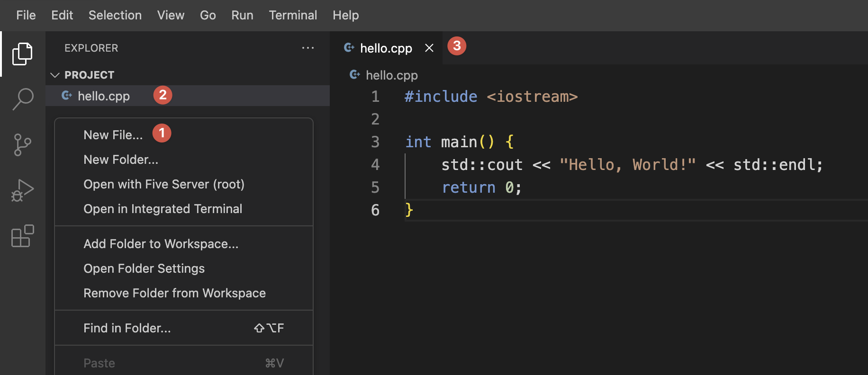The height and width of the screenshot is (375, 868).
Task: Choose New File... from context menu
Action: pos(113,135)
